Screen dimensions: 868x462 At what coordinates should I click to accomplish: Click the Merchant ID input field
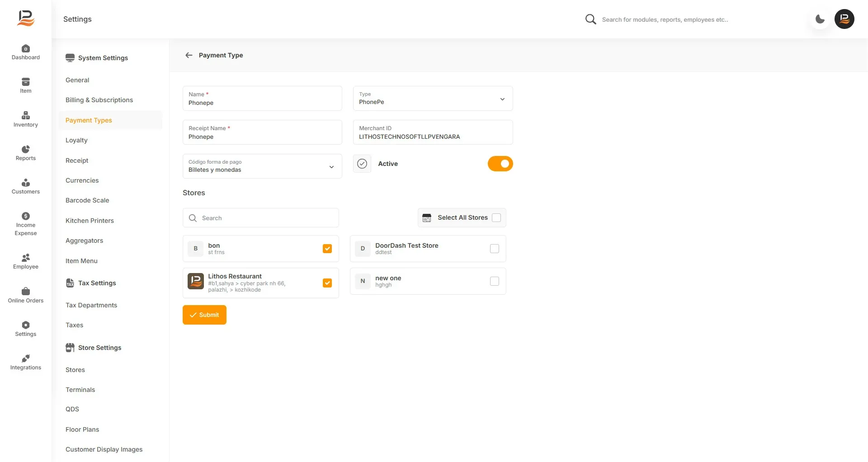pyautogui.click(x=433, y=132)
